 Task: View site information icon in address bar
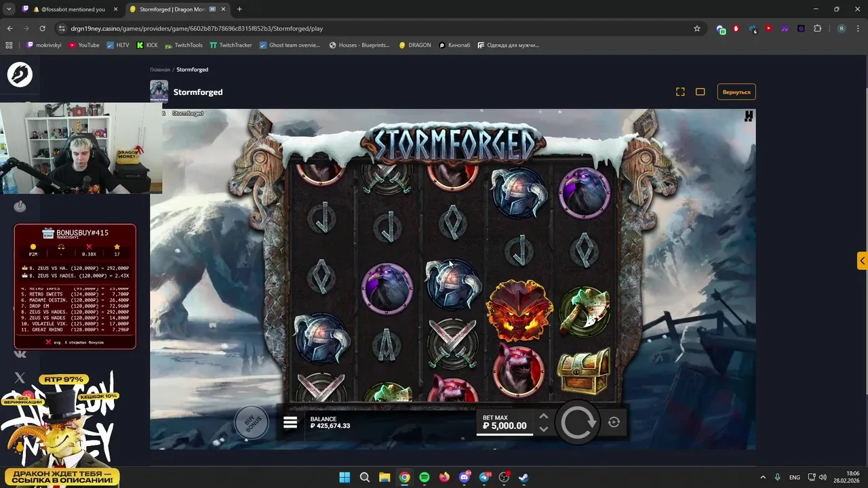(62, 28)
